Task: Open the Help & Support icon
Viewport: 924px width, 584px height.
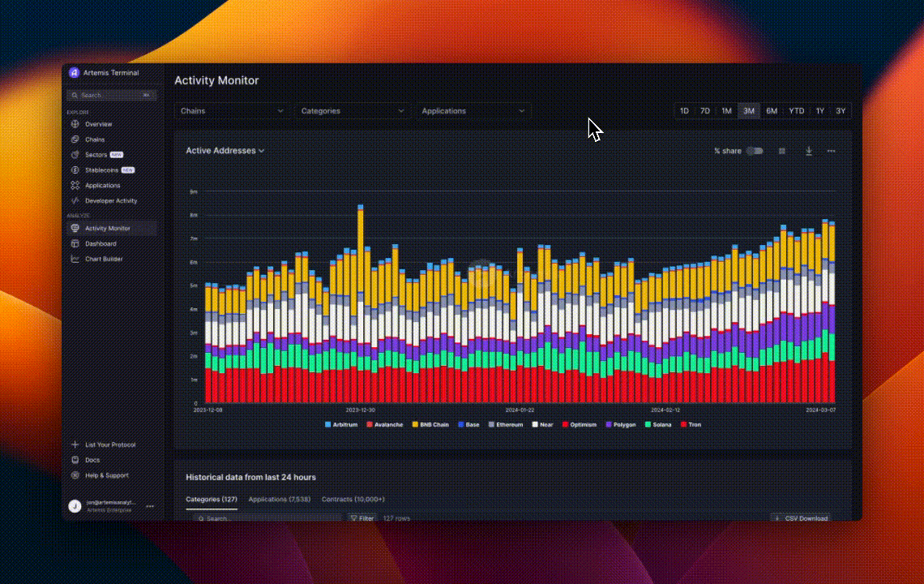Action: click(x=75, y=474)
